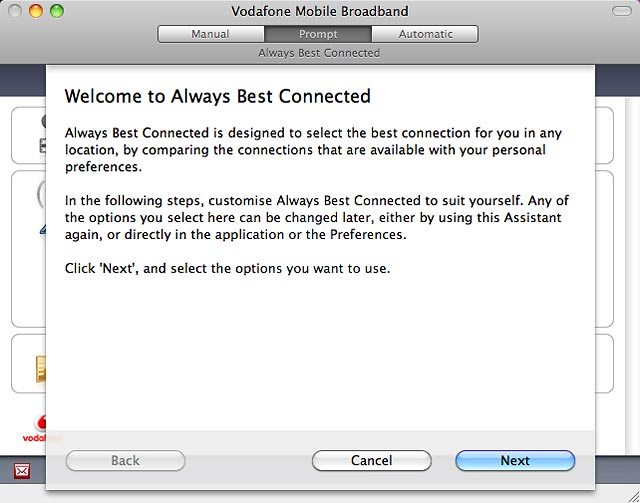The width and height of the screenshot is (640, 503).
Task: Open the envelope message icon in status bar
Action: (22, 471)
